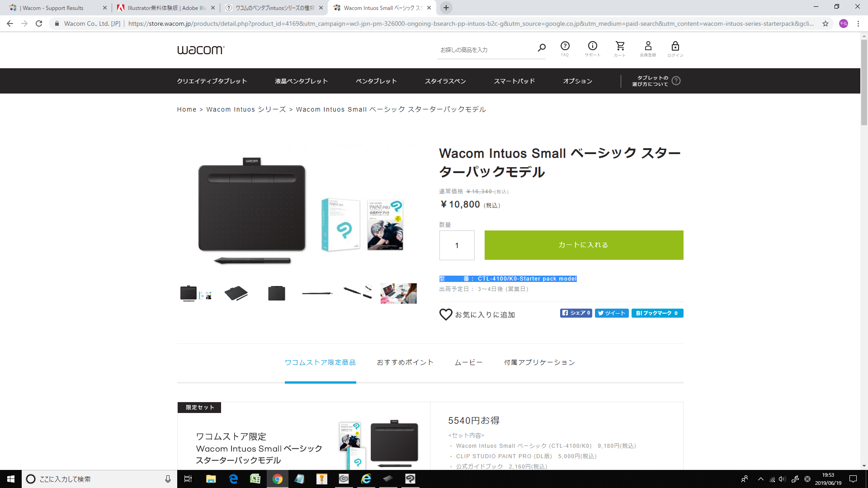Open the スタイラスペン menu
868x488 pixels.
click(445, 81)
